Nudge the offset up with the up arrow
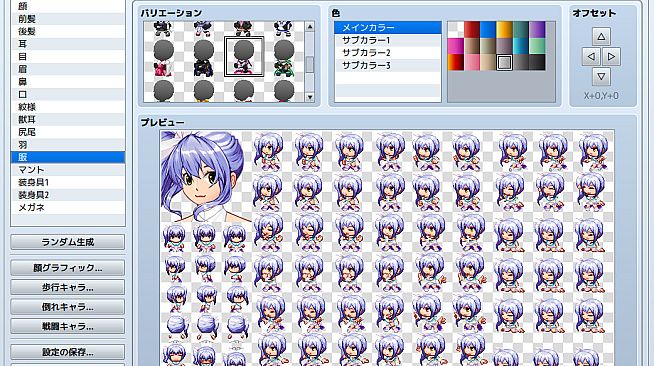Image resolution: width=654 pixels, height=366 pixels. tap(601, 36)
